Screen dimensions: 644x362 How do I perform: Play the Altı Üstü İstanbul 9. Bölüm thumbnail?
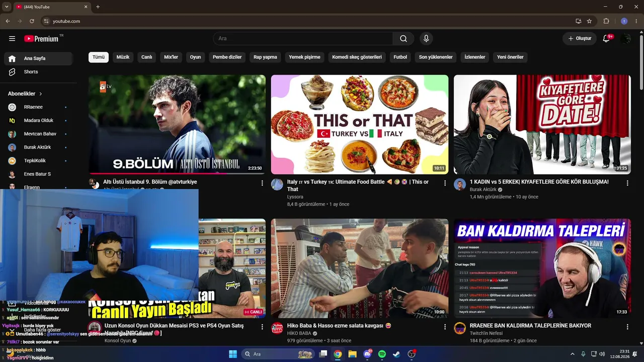(x=177, y=125)
